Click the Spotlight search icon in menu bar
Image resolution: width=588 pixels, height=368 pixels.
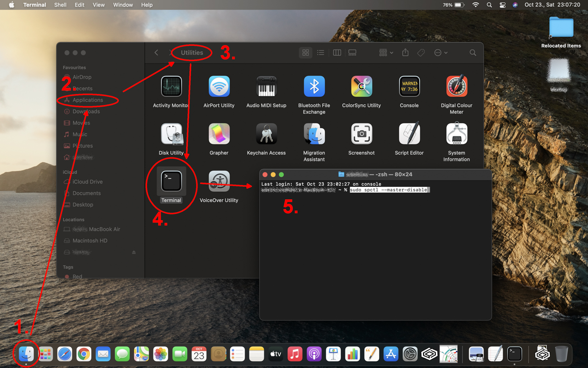click(489, 5)
